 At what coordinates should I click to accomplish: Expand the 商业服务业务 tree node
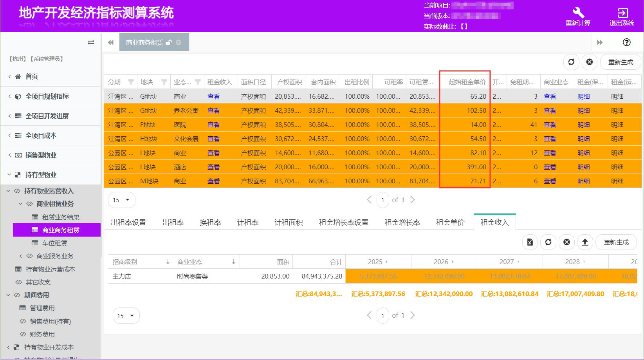point(21,256)
